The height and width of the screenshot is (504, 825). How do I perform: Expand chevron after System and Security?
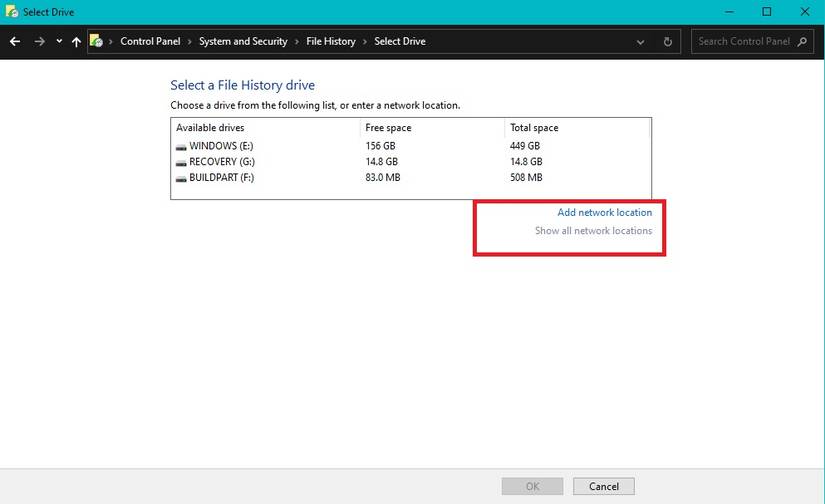pyautogui.click(x=297, y=42)
